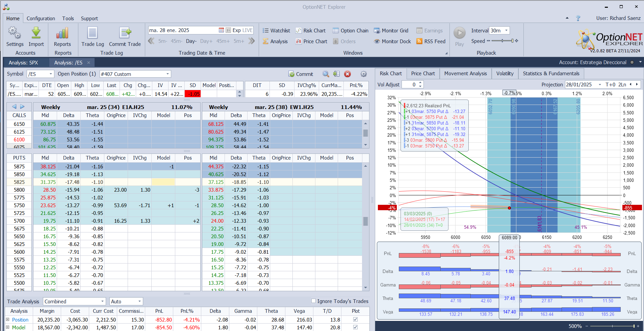644x331 pixels.
Task: Step forward one day with Day+
Action: 206,41
